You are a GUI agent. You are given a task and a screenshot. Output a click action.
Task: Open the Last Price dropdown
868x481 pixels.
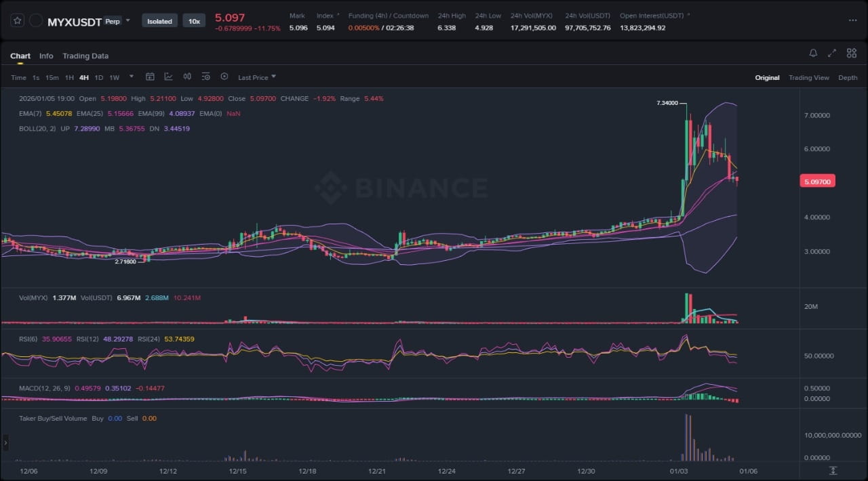(257, 77)
